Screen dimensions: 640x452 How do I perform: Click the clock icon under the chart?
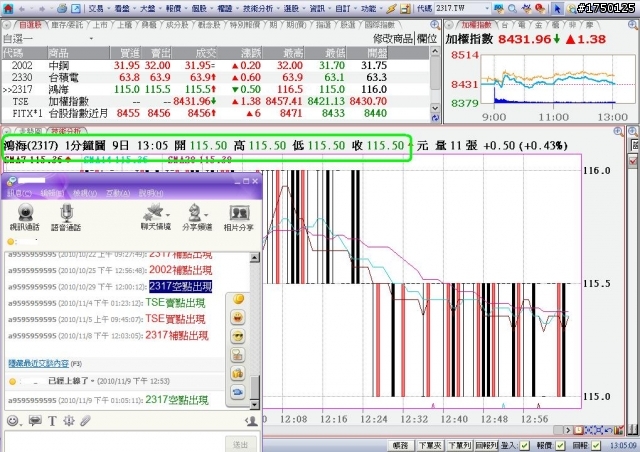(578, 430)
